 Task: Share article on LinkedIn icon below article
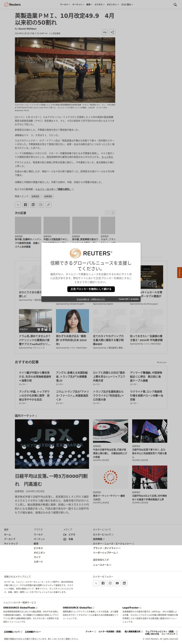[33, 205]
